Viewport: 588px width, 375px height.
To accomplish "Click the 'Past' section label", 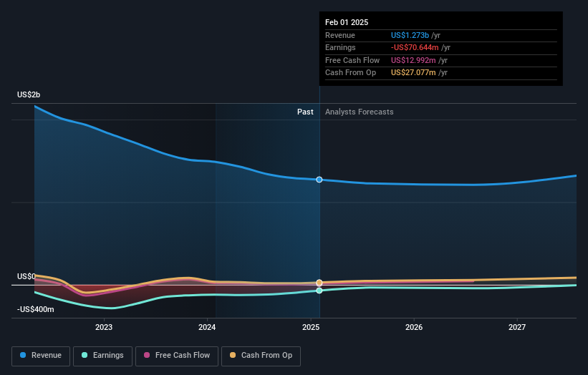I will 305,112.
